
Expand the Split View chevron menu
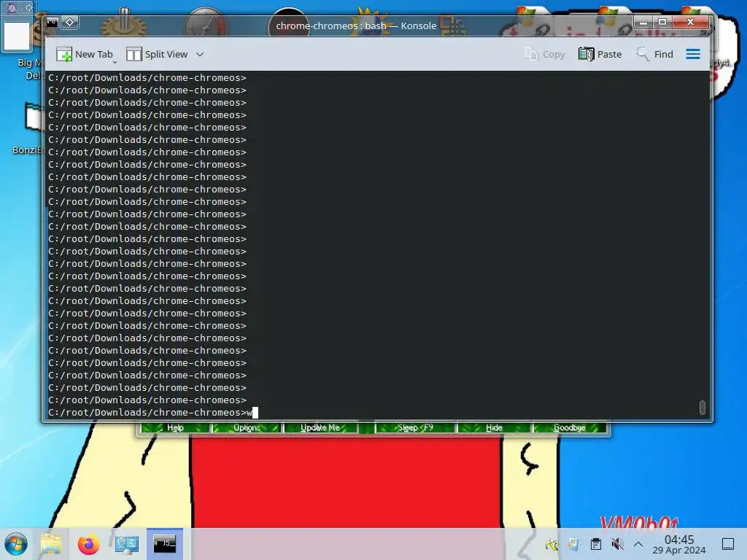[x=200, y=54]
